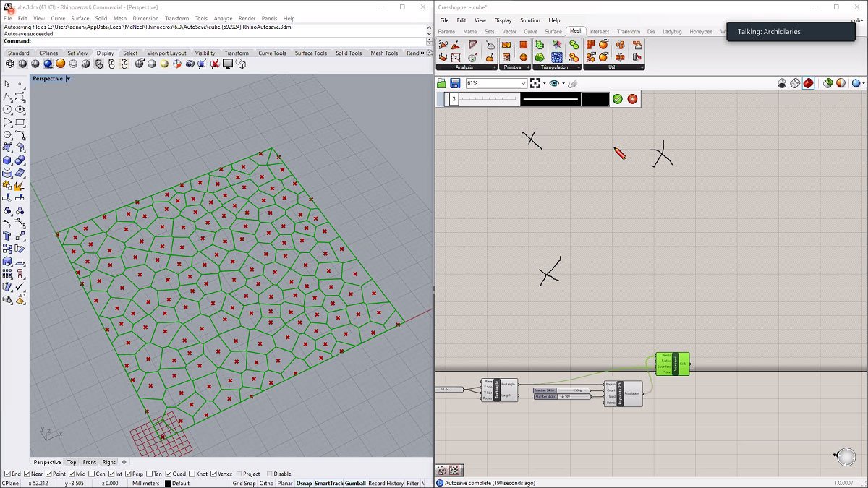Open the Grasshopper Save File icon
868x488 pixels.
click(456, 82)
